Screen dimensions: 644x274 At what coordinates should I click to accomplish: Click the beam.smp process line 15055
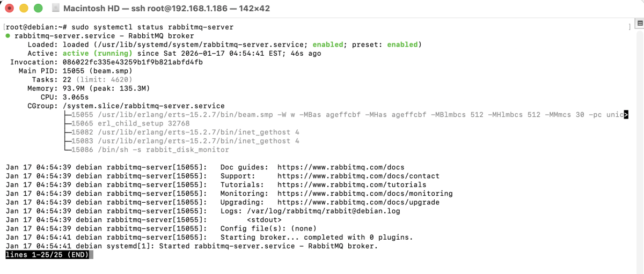[x=343, y=115]
